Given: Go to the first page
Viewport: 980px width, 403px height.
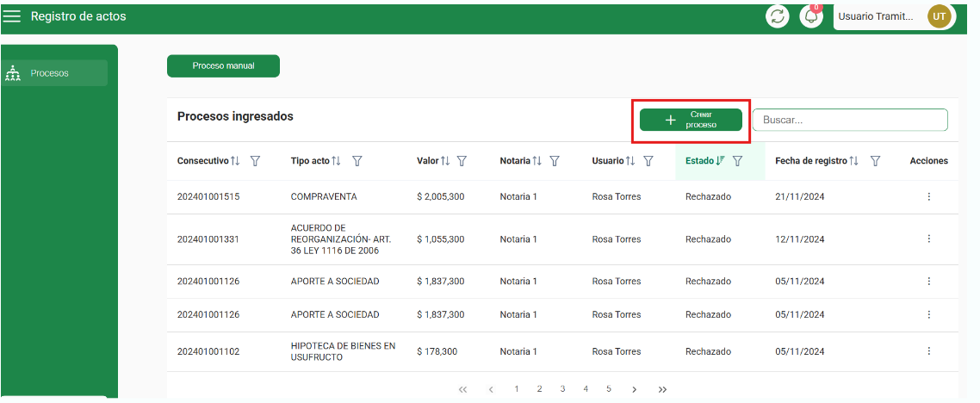Looking at the screenshot, I should point(462,389).
